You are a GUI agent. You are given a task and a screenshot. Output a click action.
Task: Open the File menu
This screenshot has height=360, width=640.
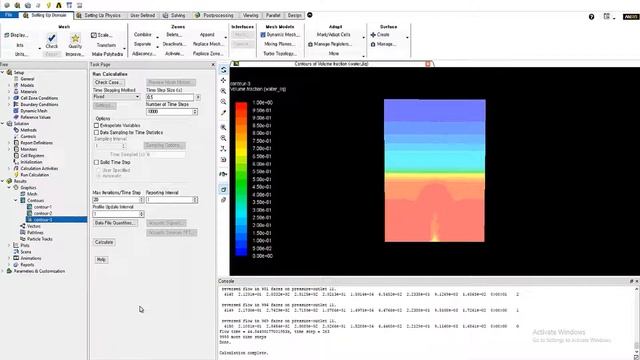9,15
